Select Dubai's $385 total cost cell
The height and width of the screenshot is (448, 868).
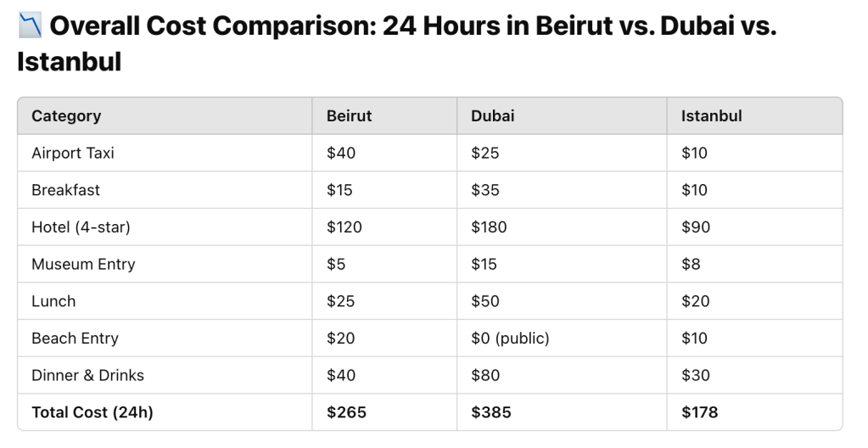coord(491,412)
